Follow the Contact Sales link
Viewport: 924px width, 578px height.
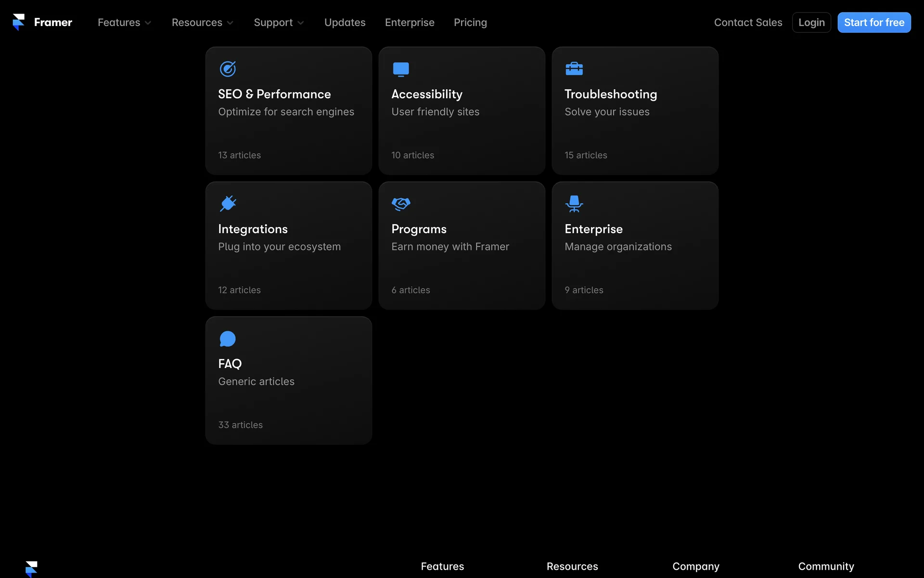click(748, 23)
